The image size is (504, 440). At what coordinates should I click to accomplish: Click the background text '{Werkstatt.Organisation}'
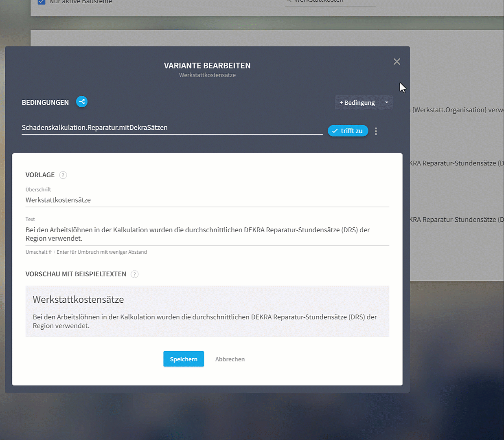tap(449, 110)
